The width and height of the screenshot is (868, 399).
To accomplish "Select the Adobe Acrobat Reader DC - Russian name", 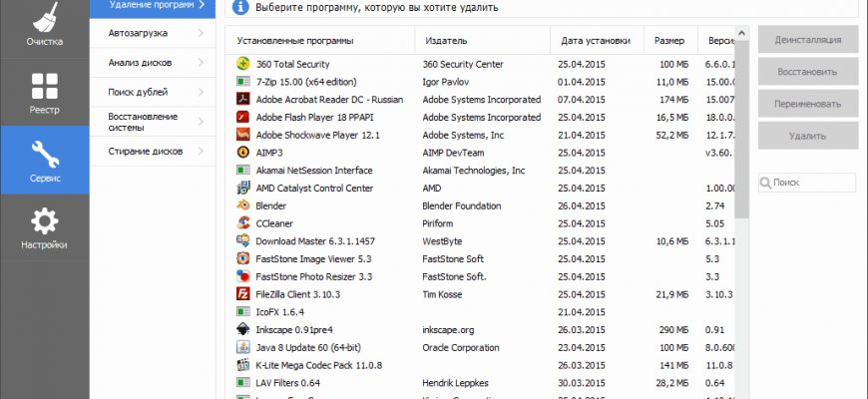I will click(x=329, y=100).
